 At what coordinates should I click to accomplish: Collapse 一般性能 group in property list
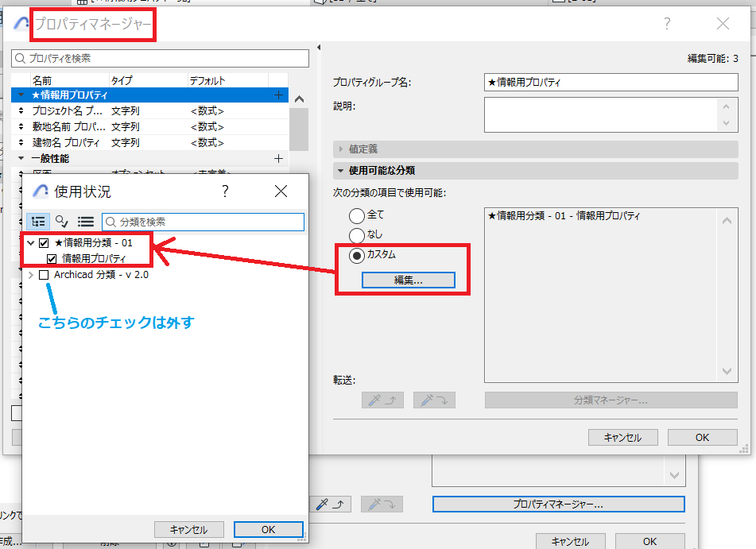pyautogui.click(x=21, y=158)
